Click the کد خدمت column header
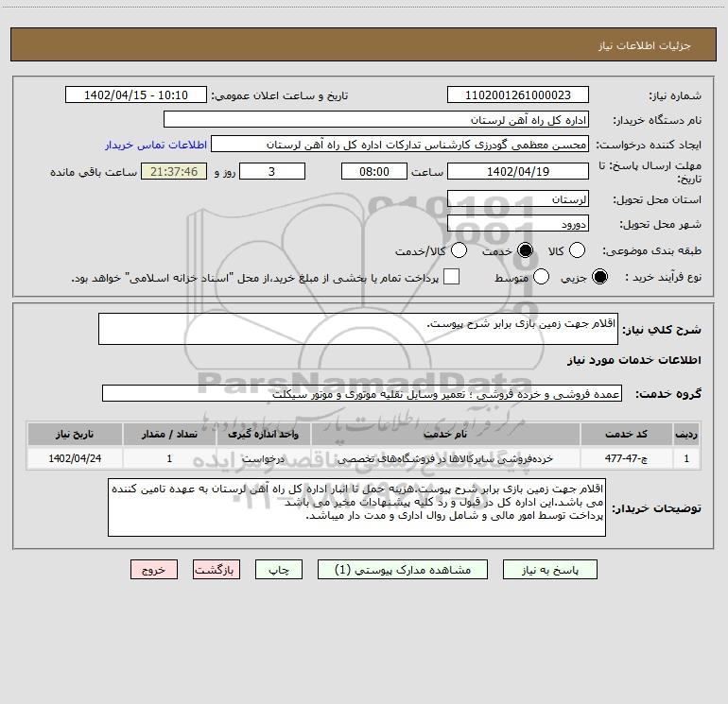This screenshot has width=728, height=704. pos(626,434)
